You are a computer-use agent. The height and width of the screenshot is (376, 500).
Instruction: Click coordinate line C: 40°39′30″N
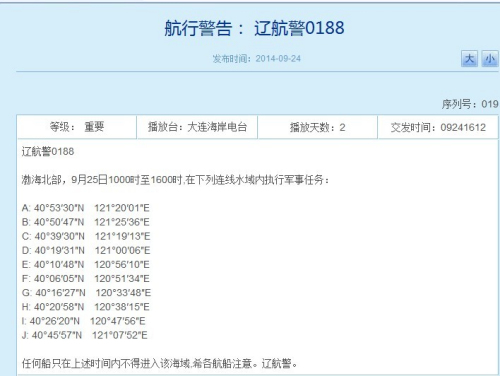[x=86, y=236]
